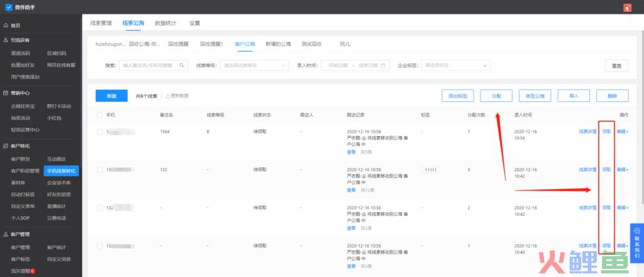This screenshot has width=644, height=277.
Task: Expand 编辑 dropdown for 分配次数 2 row
Action: pyautogui.click(x=622, y=208)
